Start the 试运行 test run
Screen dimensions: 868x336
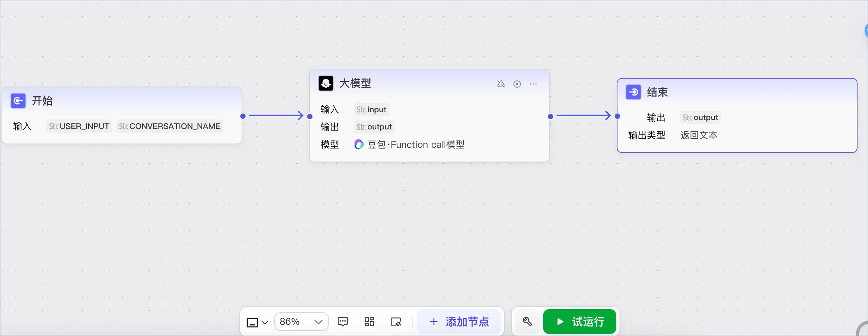pyautogui.click(x=580, y=322)
